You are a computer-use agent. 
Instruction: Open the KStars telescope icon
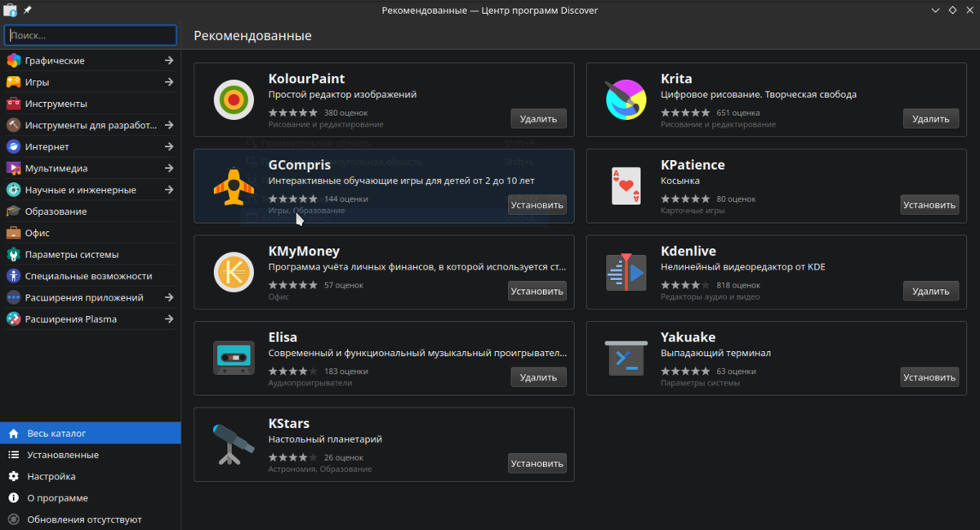pyautogui.click(x=233, y=444)
